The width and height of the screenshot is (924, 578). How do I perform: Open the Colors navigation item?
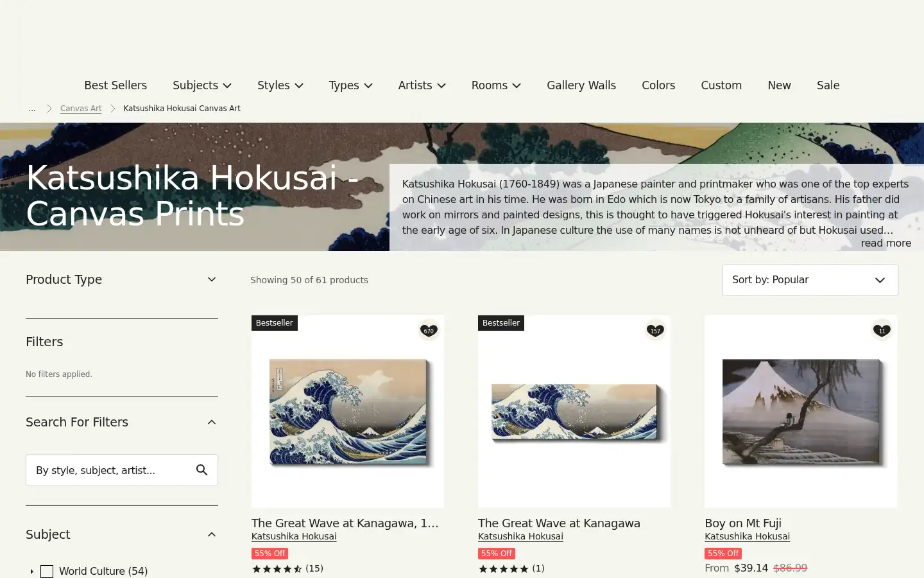tap(658, 85)
